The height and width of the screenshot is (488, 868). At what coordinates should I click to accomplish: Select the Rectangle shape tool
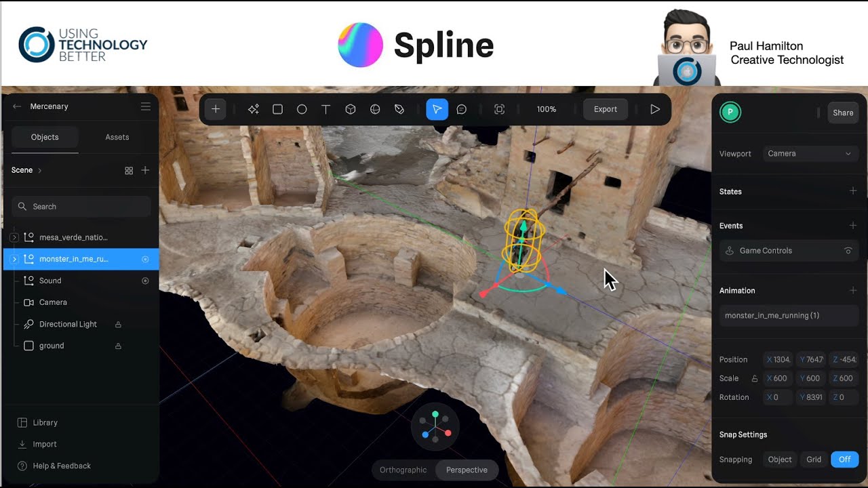pos(277,109)
